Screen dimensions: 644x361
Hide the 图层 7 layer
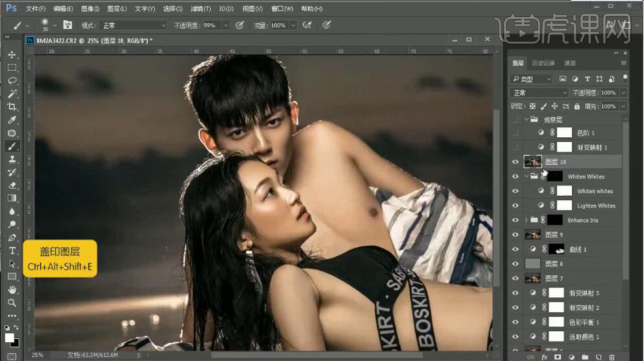click(x=515, y=278)
